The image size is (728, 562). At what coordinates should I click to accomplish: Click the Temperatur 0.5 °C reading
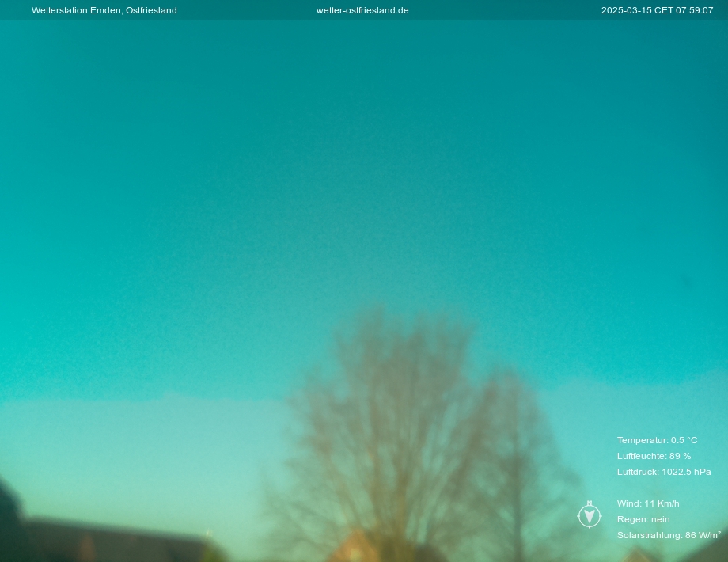click(x=657, y=440)
